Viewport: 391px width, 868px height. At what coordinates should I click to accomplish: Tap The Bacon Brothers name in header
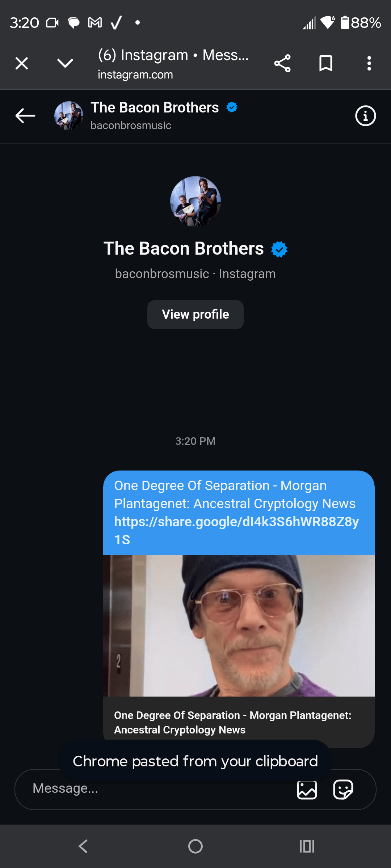coord(155,108)
